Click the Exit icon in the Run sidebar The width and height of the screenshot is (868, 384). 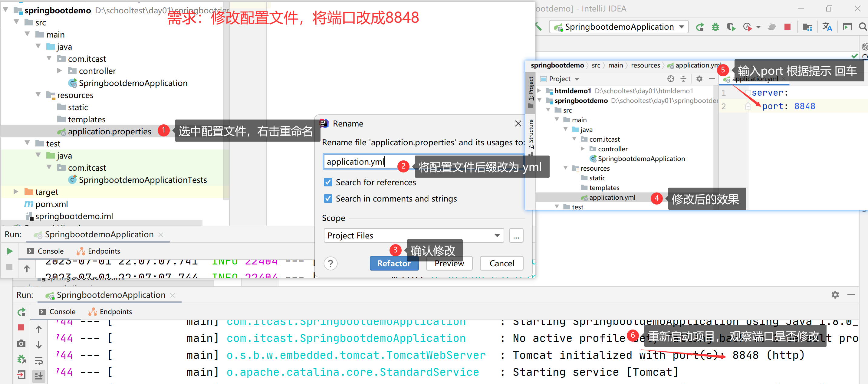[x=21, y=375]
